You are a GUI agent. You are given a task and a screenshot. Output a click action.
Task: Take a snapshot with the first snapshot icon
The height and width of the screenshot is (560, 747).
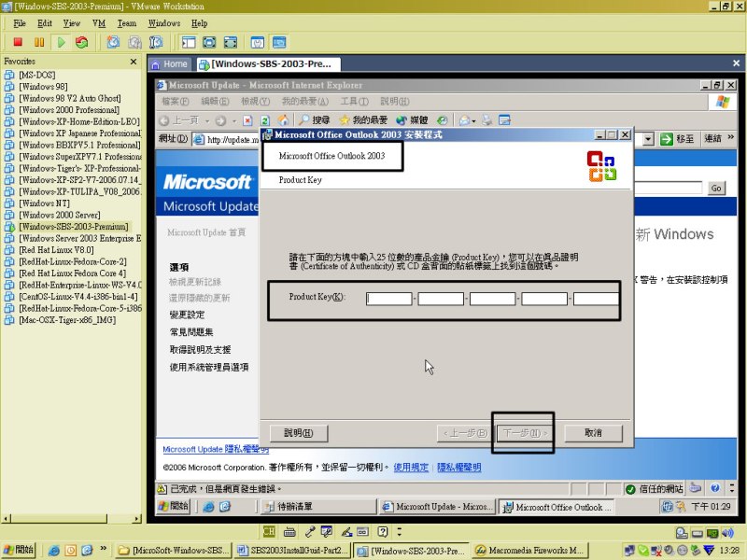[113, 42]
